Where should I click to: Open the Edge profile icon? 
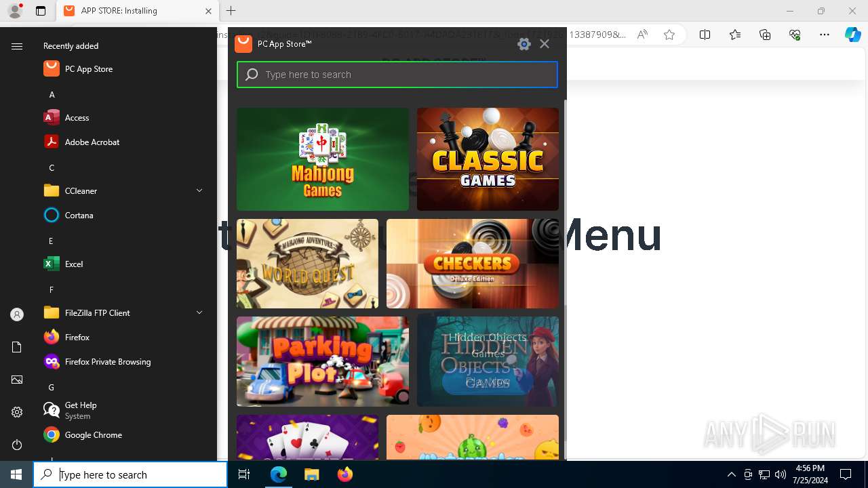click(x=14, y=11)
